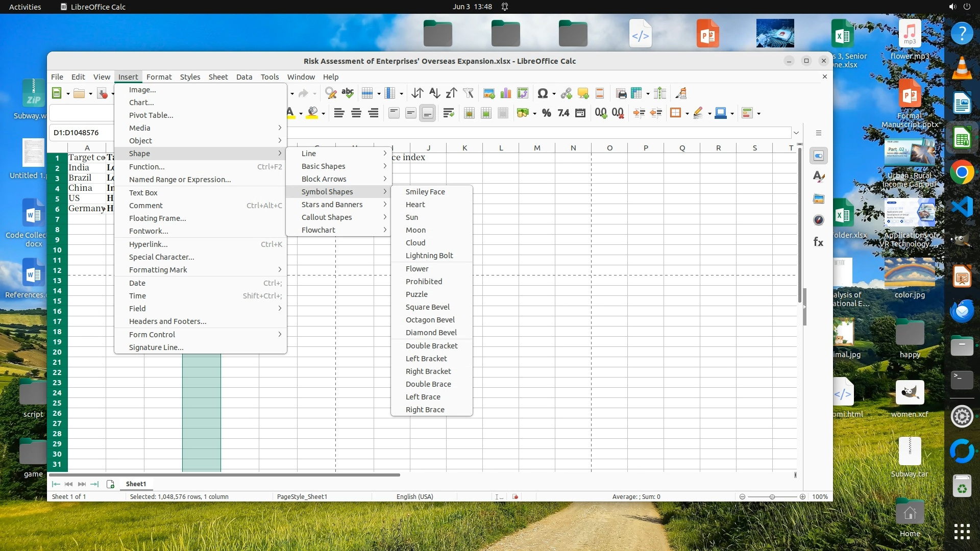
Task: Click the AutoFilter icon
Action: [x=468, y=93]
